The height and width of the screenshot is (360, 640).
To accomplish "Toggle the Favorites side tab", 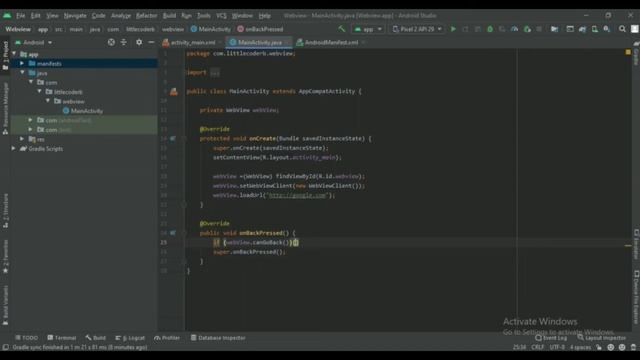I will click(5, 257).
